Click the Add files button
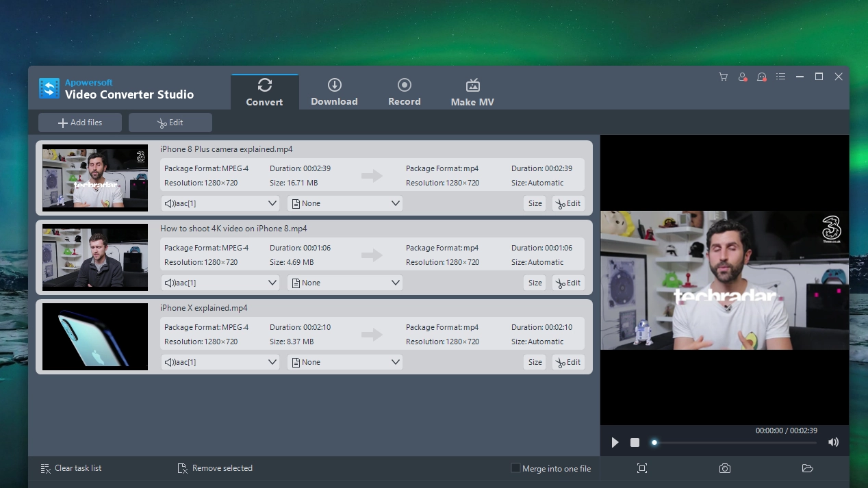The image size is (868, 488). (80, 123)
